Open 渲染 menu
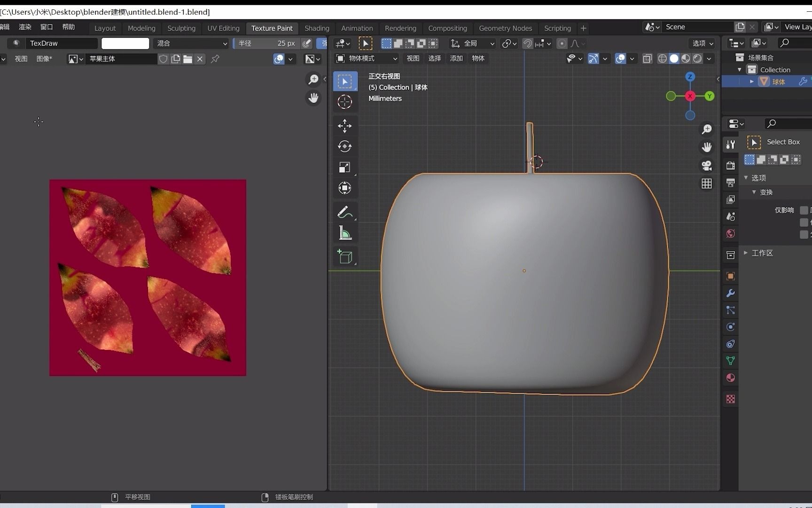This screenshot has width=812, height=508. (x=25, y=27)
